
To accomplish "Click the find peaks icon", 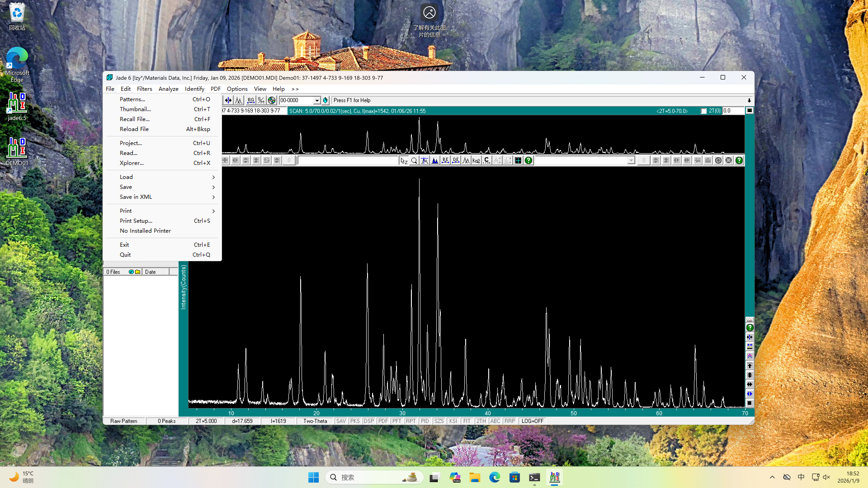I will click(x=239, y=100).
